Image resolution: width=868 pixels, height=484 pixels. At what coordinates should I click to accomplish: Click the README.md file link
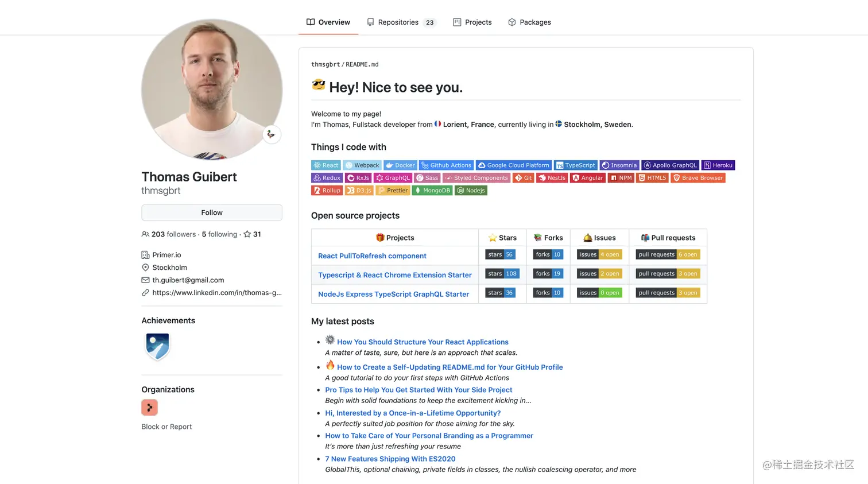tap(362, 64)
